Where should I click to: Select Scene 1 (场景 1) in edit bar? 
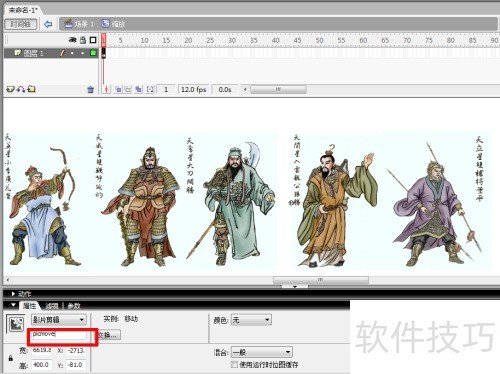coord(84,24)
